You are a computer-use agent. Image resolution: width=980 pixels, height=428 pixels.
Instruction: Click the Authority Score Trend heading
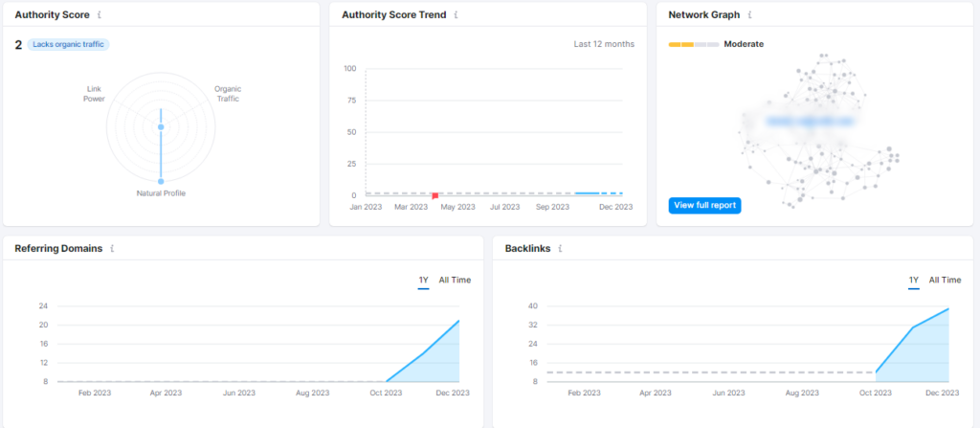pos(393,14)
